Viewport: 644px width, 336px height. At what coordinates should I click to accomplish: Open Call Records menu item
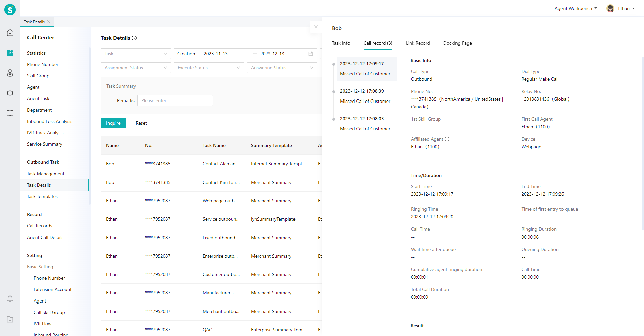(x=40, y=226)
